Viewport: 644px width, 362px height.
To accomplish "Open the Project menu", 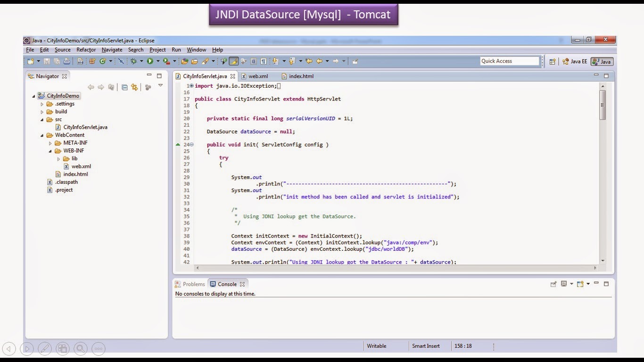I will pos(157,49).
